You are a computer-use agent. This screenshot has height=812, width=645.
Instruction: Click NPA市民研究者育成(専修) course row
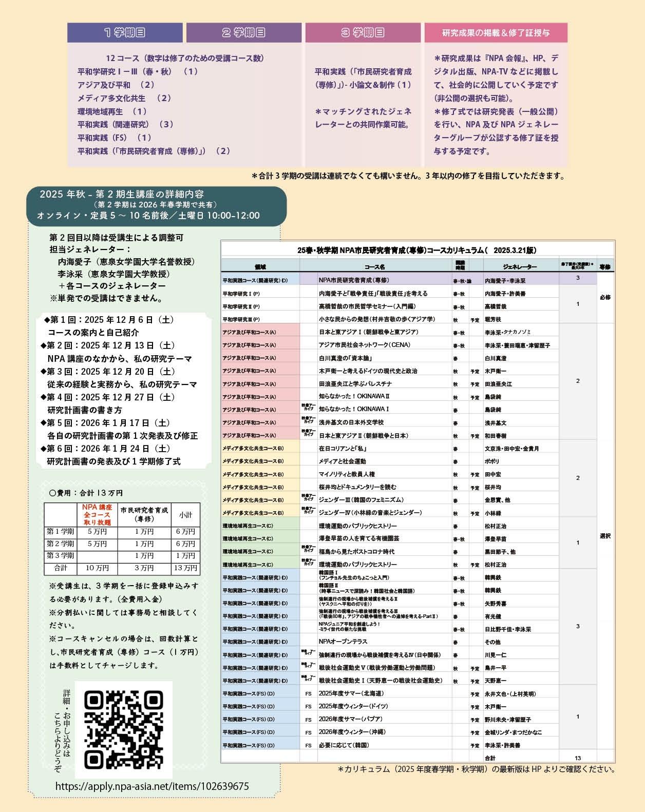409,280
